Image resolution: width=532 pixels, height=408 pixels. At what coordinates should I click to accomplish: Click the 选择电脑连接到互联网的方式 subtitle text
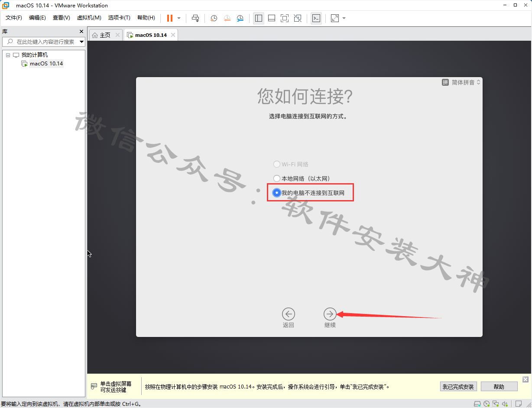(x=308, y=117)
